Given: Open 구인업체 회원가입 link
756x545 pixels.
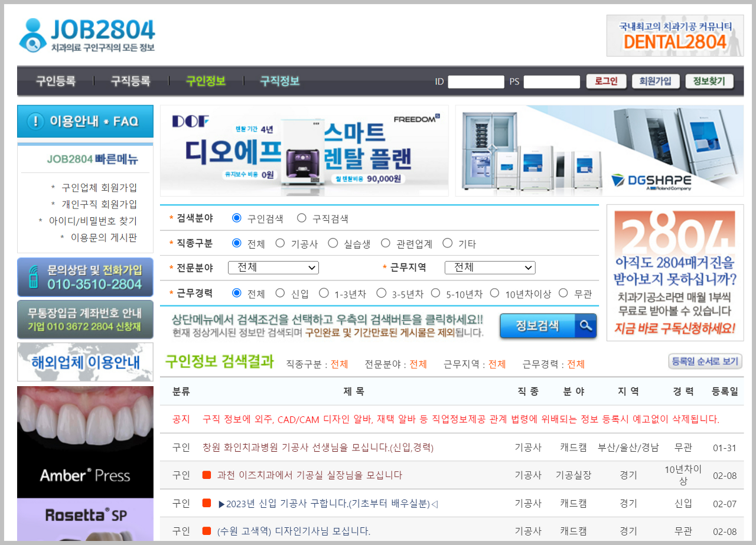Looking at the screenshot, I should (x=99, y=188).
